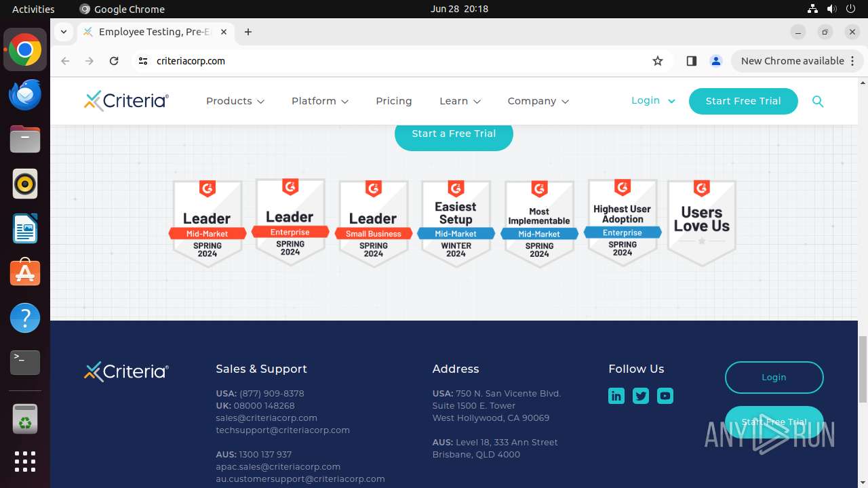Open Criteria's LinkedIn page icon
The height and width of the screenshot is (488, 868).
tap(616, 396)
